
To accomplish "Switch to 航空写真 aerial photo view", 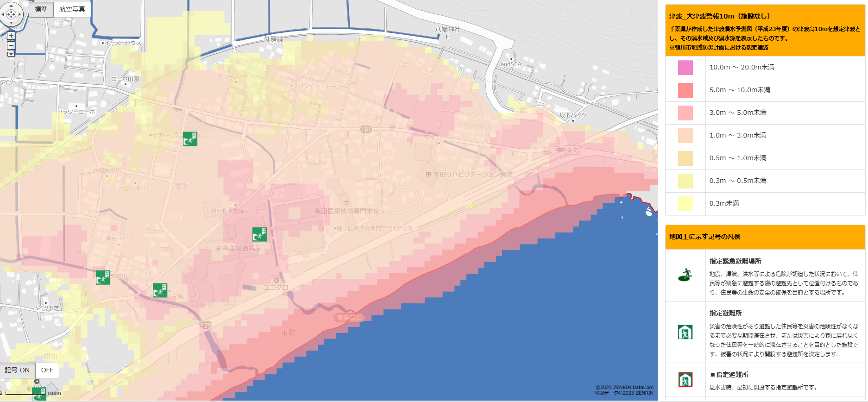I will (72, 9).
